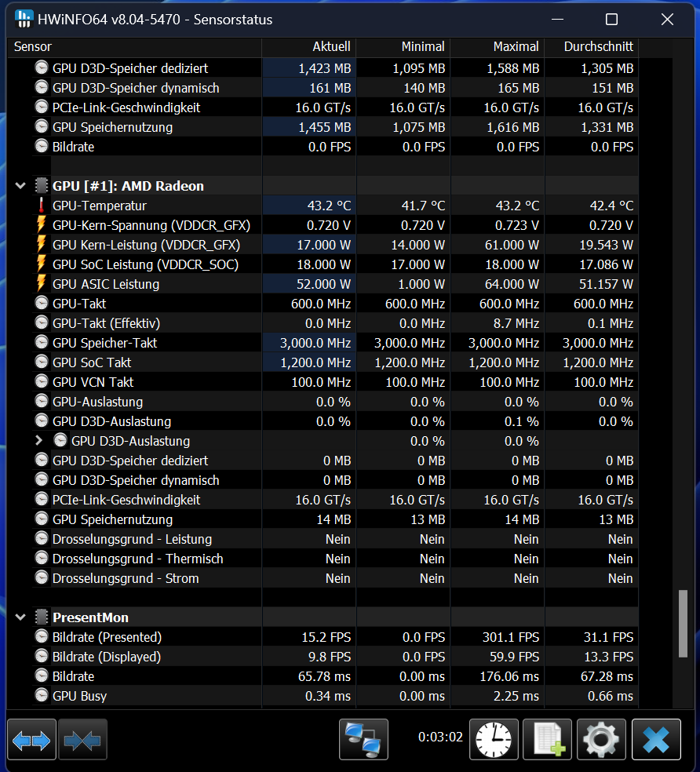Select the Drosselungsgrund - Leistung row label
The image size is (700, 772).
(132, 539)
